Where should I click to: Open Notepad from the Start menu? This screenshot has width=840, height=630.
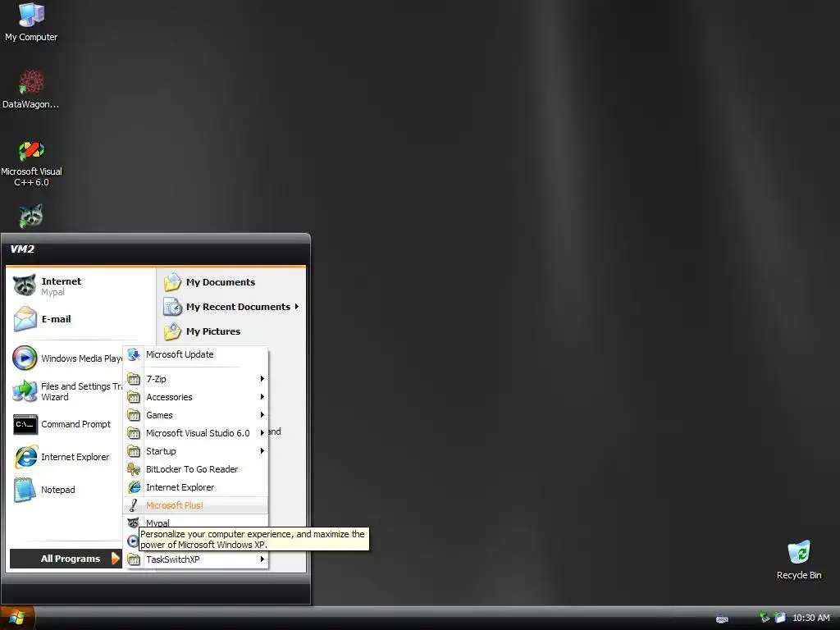[x=67, y=490]
